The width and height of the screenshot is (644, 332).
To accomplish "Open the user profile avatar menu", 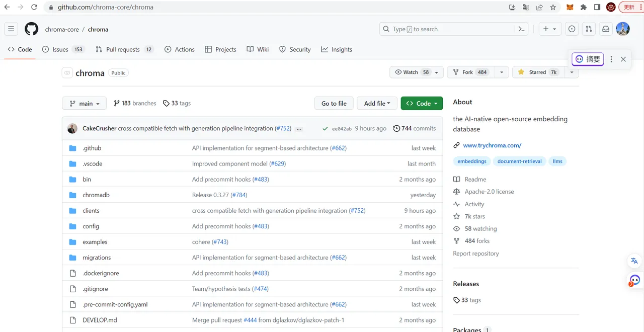I will pyautogui.click(x=623, y=29).
